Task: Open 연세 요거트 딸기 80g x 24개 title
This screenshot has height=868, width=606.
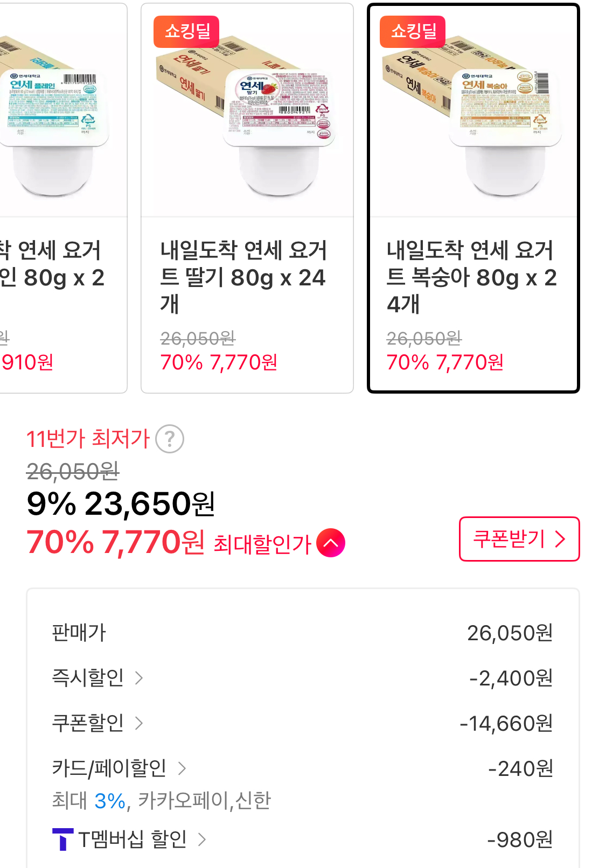Action: [243, 277]
